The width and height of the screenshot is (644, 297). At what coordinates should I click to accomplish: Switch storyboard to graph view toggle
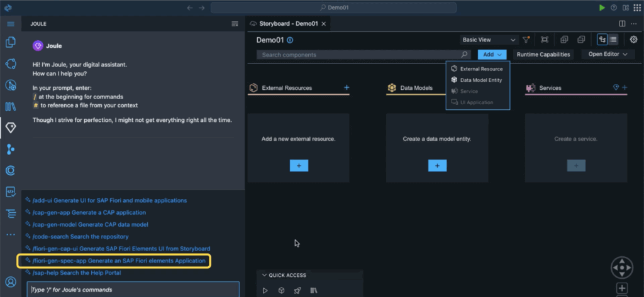pos(602,40)
